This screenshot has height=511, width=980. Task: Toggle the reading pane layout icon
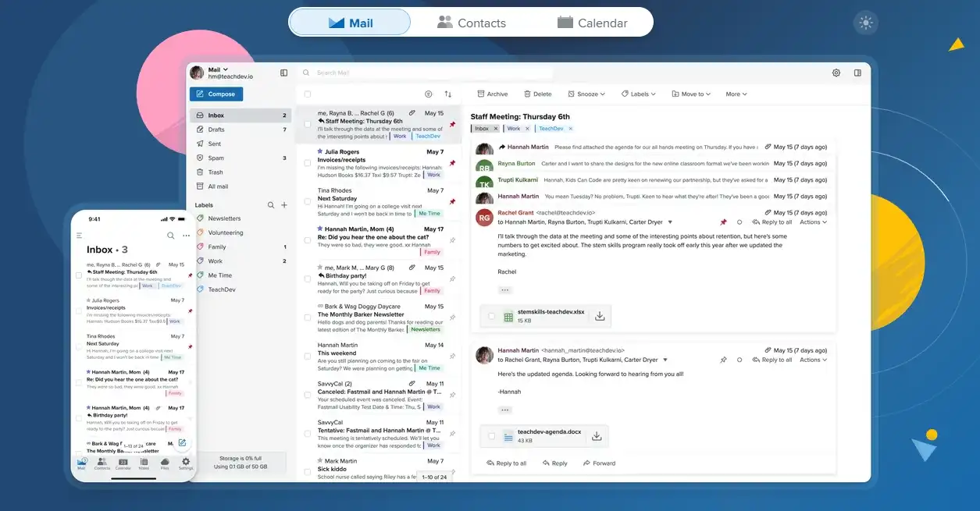point(857,73)
